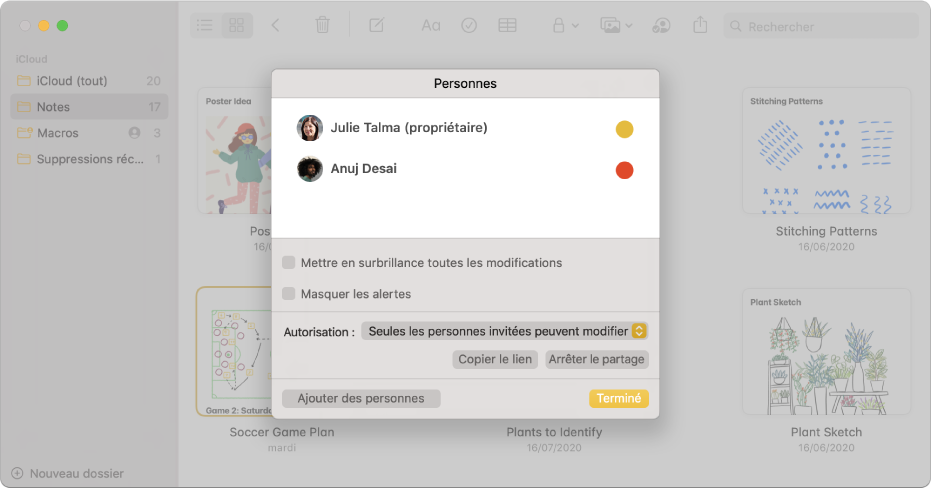Enable Mettre en surbrillance toutes les modifications
Image resolution: width=931 pixels, height=489 pixels.
click(289, 262)
